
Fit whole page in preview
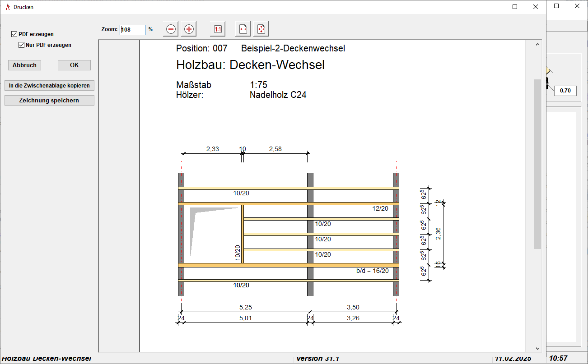pos(261,29)
